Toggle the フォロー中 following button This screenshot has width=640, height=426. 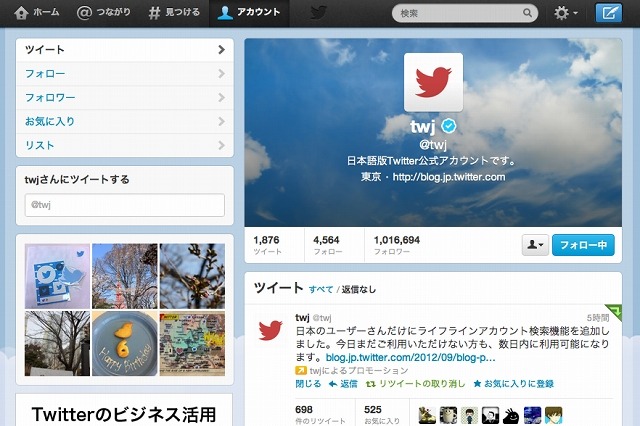click(x=583, y=245)
